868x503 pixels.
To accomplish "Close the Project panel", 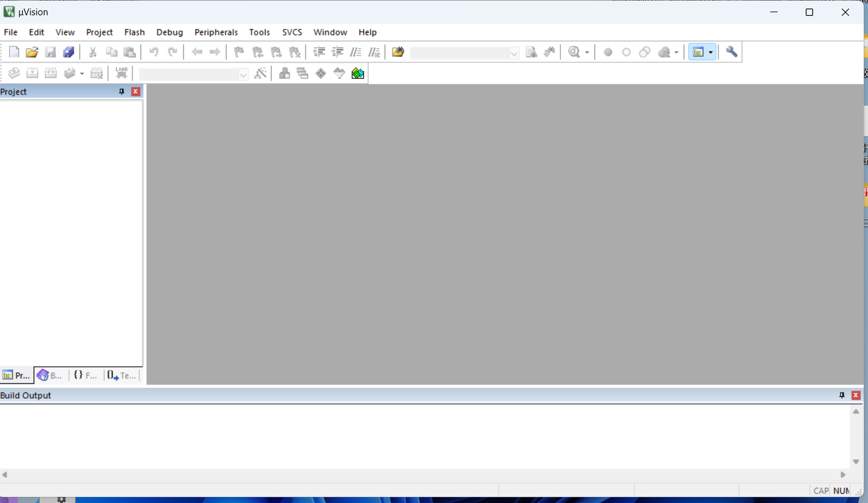I will click(x=136, y=92).
